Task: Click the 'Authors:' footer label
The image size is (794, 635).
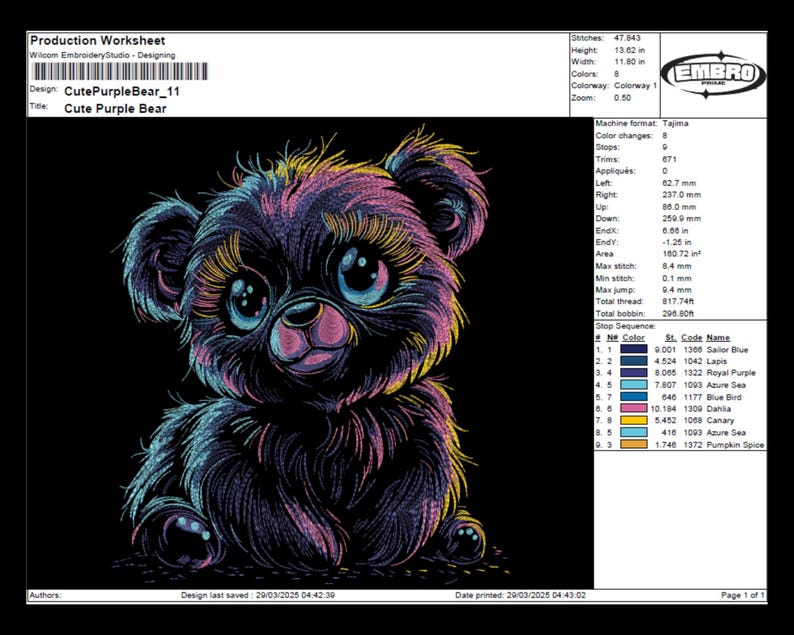Action: coord(45,595)
